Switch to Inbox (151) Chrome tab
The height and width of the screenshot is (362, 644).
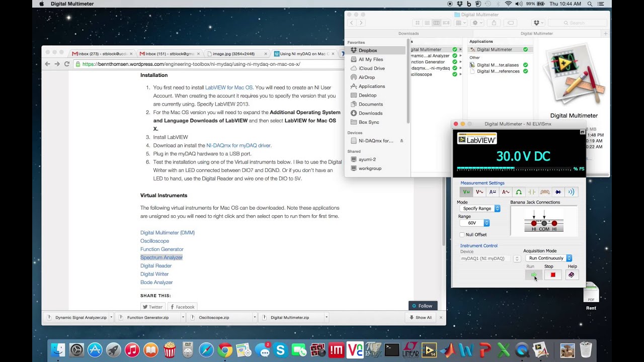coord(170,53)
